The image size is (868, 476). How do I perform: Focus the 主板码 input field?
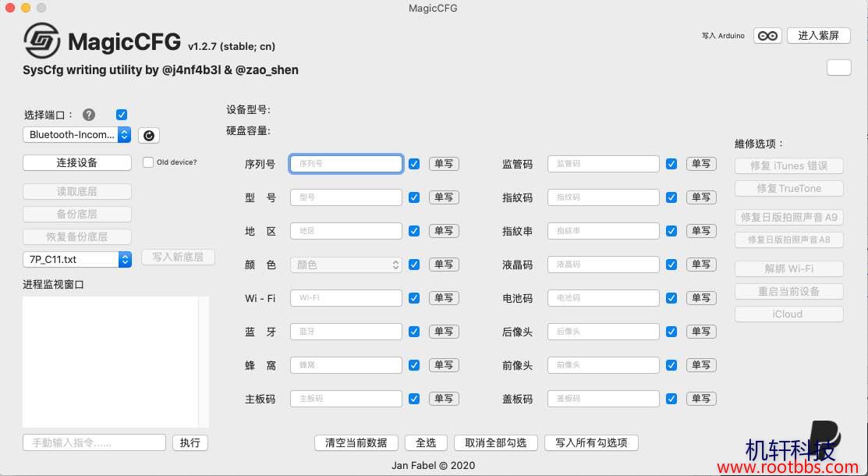point(346,399)
